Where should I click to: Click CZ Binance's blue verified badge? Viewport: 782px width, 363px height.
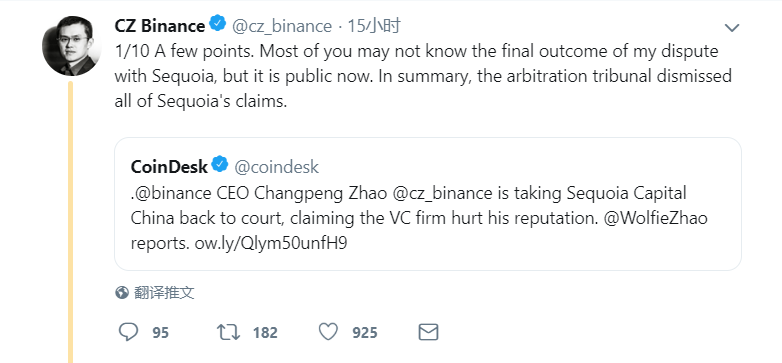pyautogui.click(x=217, y=24)
